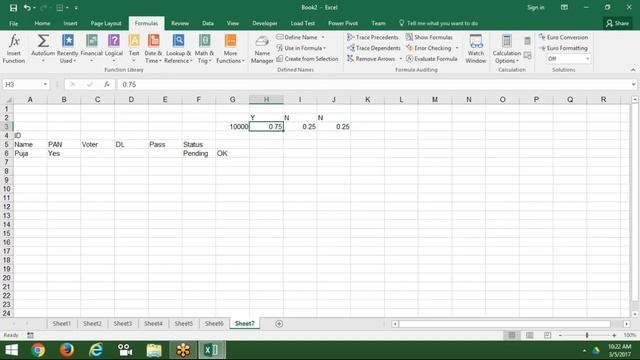Open More Functions menu
This screenshot has height=360, width=640.
(x=230, y=49)
